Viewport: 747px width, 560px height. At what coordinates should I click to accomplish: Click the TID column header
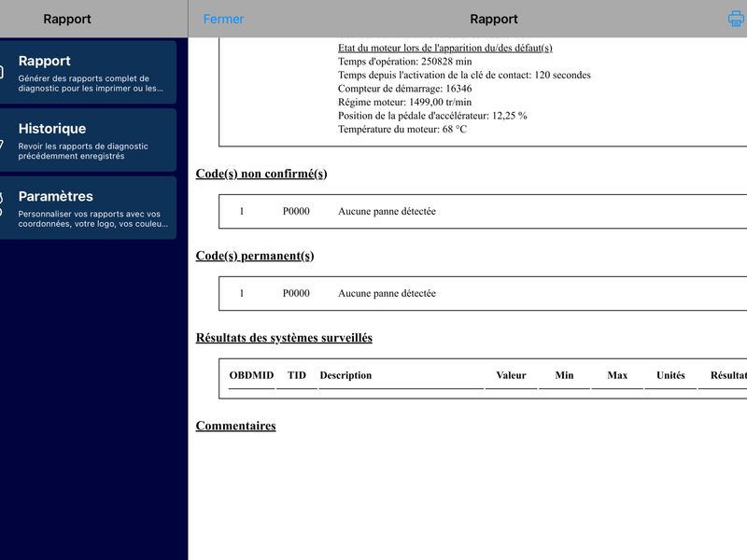click(x=297, y=375)
